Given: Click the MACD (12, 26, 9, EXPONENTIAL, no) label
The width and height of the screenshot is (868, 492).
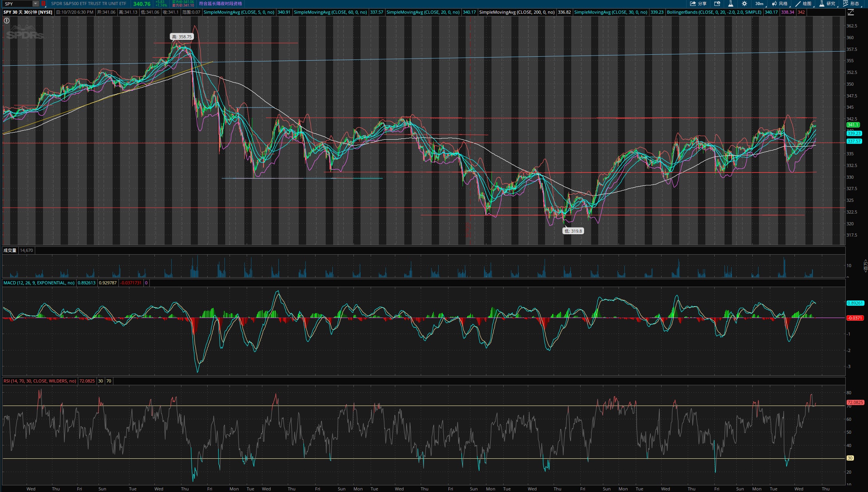Looking at the screenshot, I should pyautogui.click(x=39, y=283).
